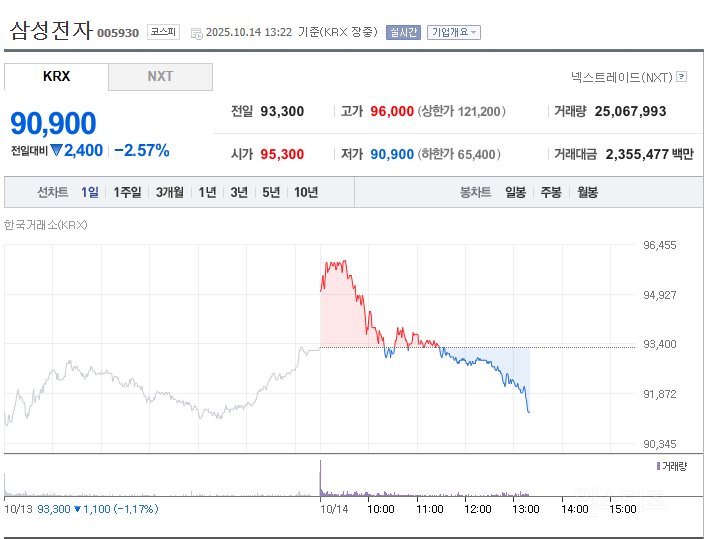
Task: Click the 12:00 time axis marker
Action: click(x=478, y=509)
